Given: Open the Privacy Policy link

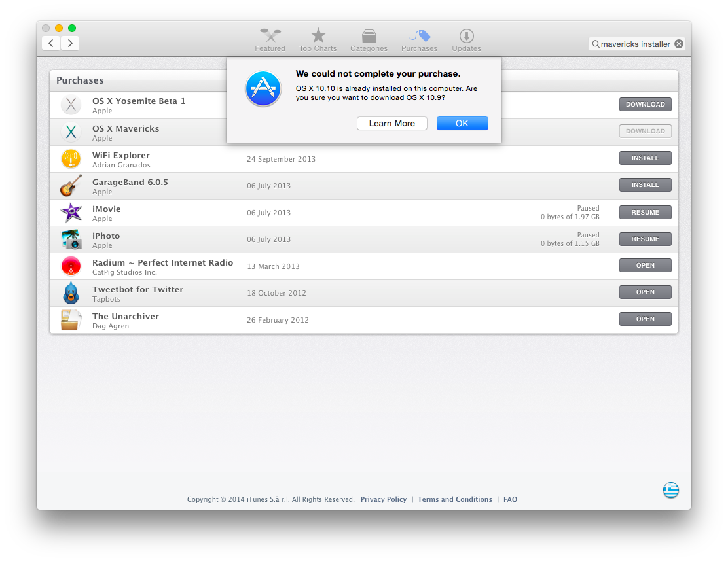Looking at the screenshot, I should (x=384, y=499).
